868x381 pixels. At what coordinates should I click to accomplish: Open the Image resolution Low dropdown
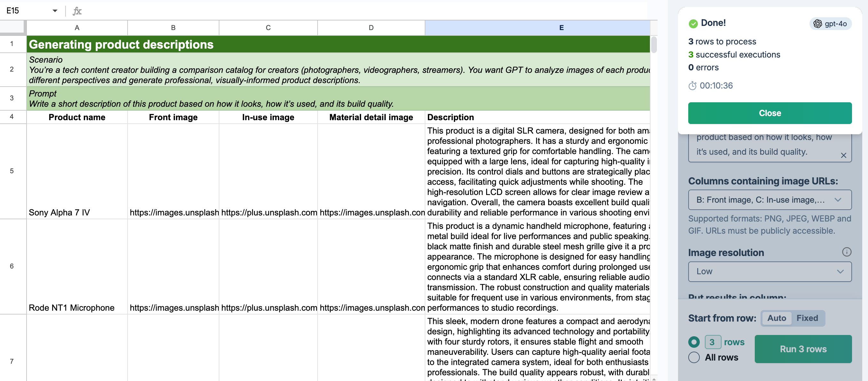tap(769, 271)
